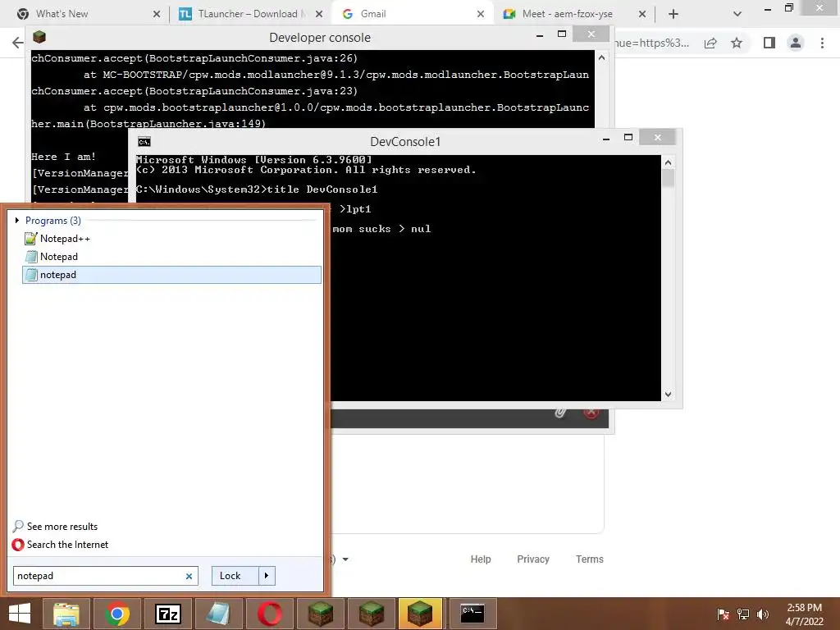Close the Meet tab
Image resolution: width=840 pixels, height=630 pixels.
click(x=642, y=15)
